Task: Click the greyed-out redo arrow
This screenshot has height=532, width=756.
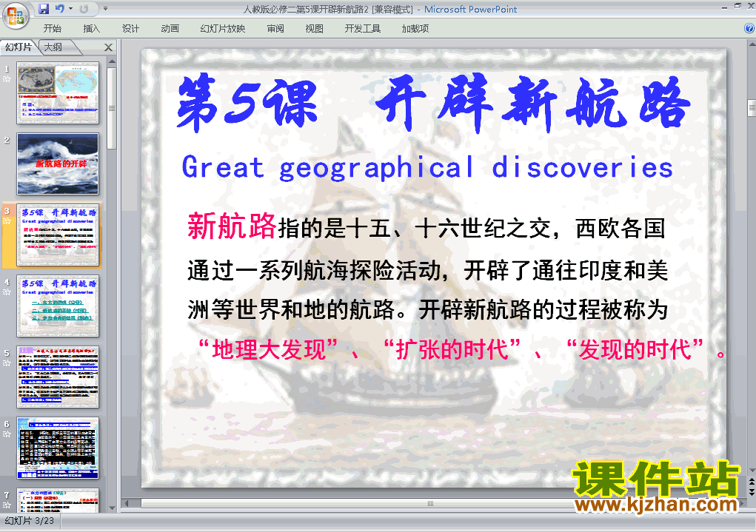Action: tap(84, 9)
